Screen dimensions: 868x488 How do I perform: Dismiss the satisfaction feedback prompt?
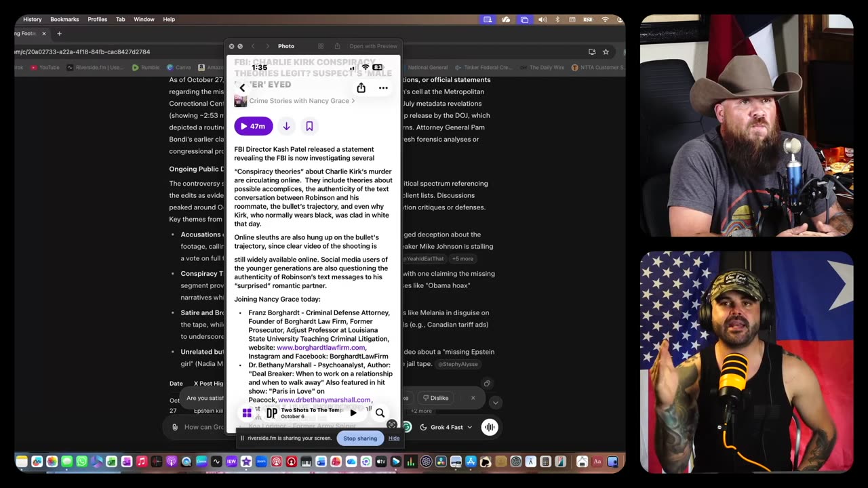(x=473, y=398)
